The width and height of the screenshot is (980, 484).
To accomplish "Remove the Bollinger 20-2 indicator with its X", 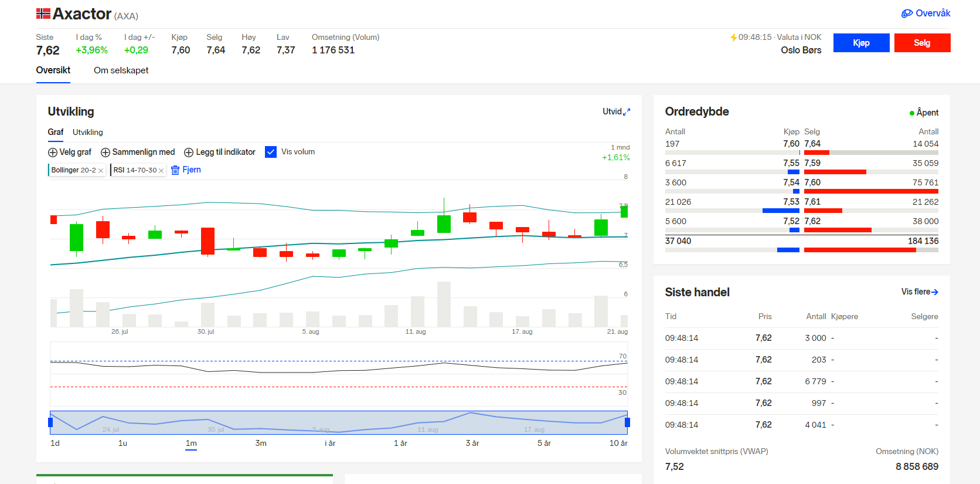I will (101, 171).
